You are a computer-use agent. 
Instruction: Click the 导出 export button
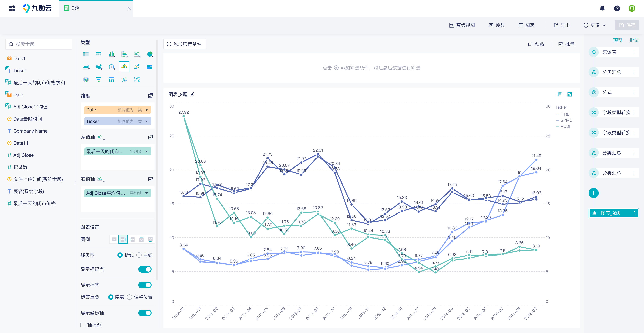point(561,25)
